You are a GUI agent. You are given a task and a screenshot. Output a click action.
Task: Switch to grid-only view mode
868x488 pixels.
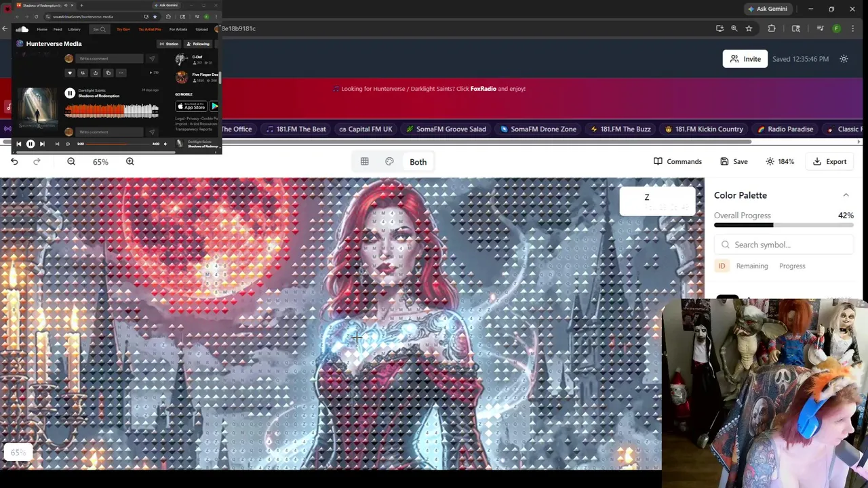tap(365, 161)
